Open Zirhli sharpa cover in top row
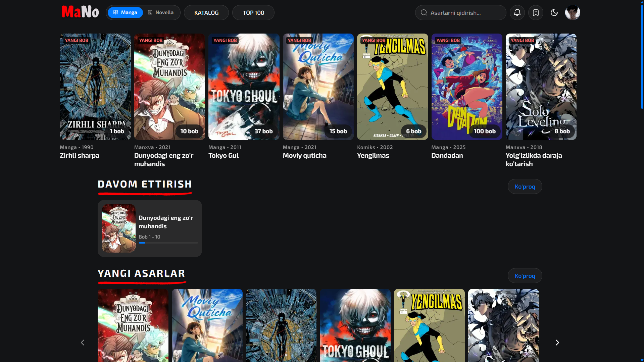The width and height of the screenshot is (644, 362). click(95, 87)
